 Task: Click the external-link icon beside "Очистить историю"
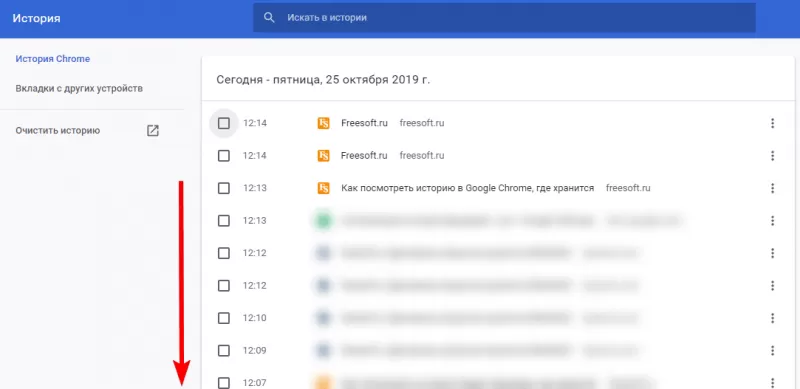(x=153, y=131)
